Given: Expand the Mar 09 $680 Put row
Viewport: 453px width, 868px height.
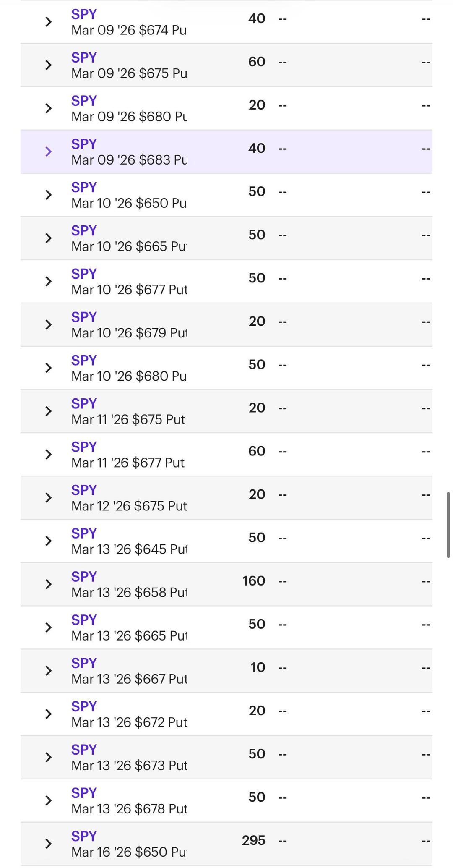Looking at the screenshot, I should (x=48, y=108).
